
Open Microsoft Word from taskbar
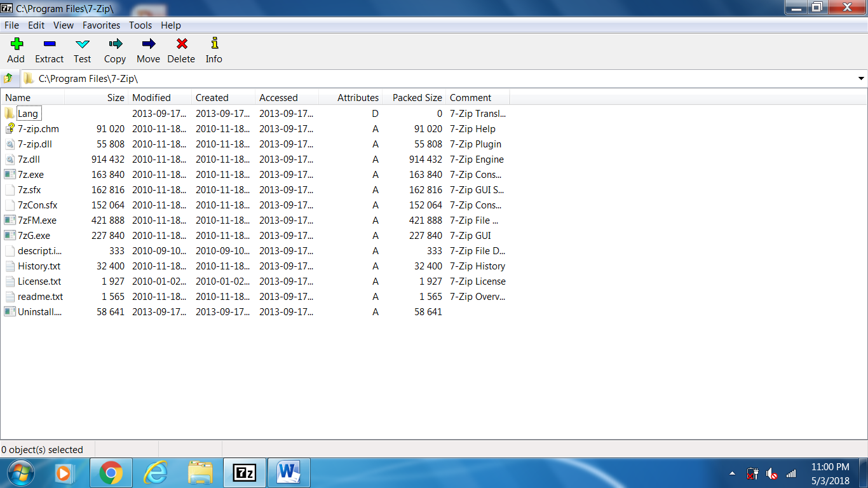[289, 473]
